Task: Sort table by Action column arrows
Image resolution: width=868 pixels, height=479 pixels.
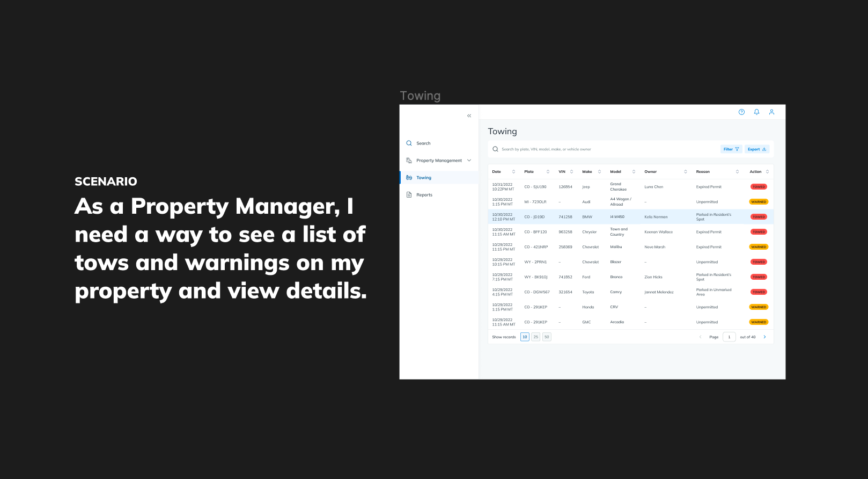Action: tap(767, 172)
